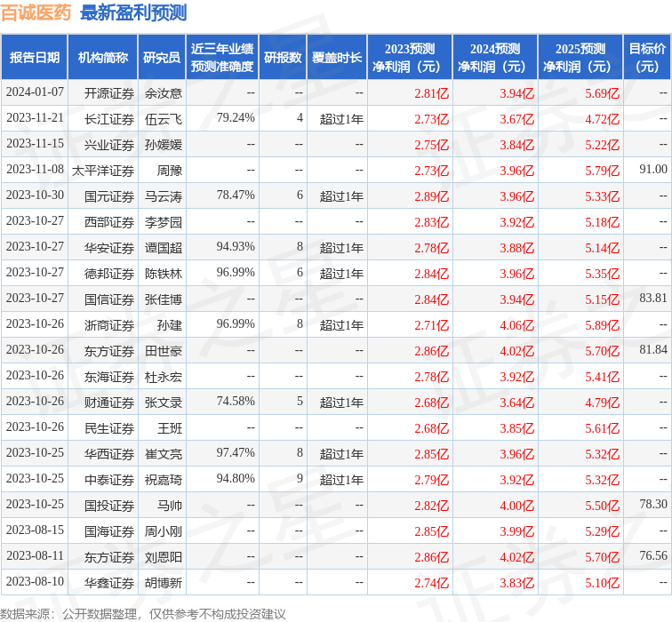Click target price 78.30
The width and height of the screenshot is (672, 622).
point(653,504)
